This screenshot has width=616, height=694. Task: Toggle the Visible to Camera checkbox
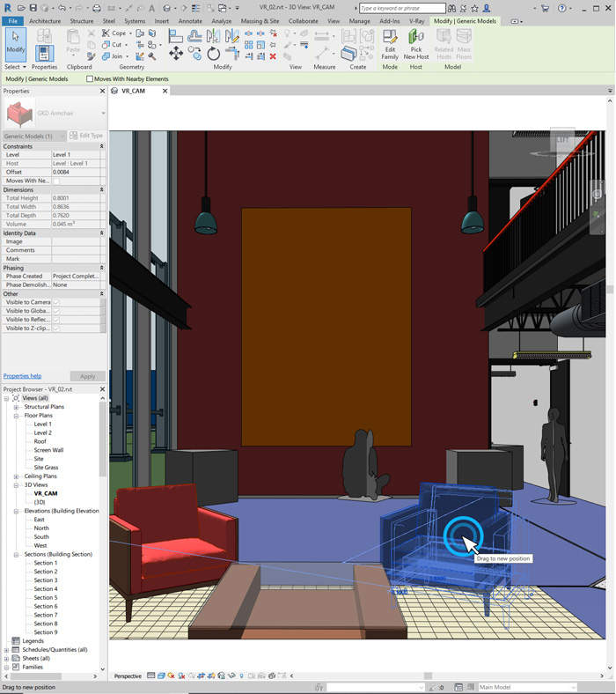(x=56, y=302)
